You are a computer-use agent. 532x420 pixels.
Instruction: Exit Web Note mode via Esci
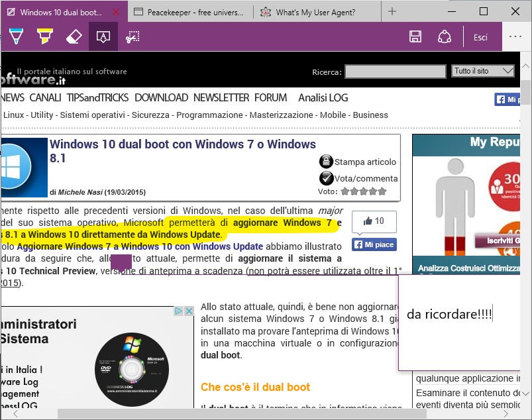(x=480, y=37)
